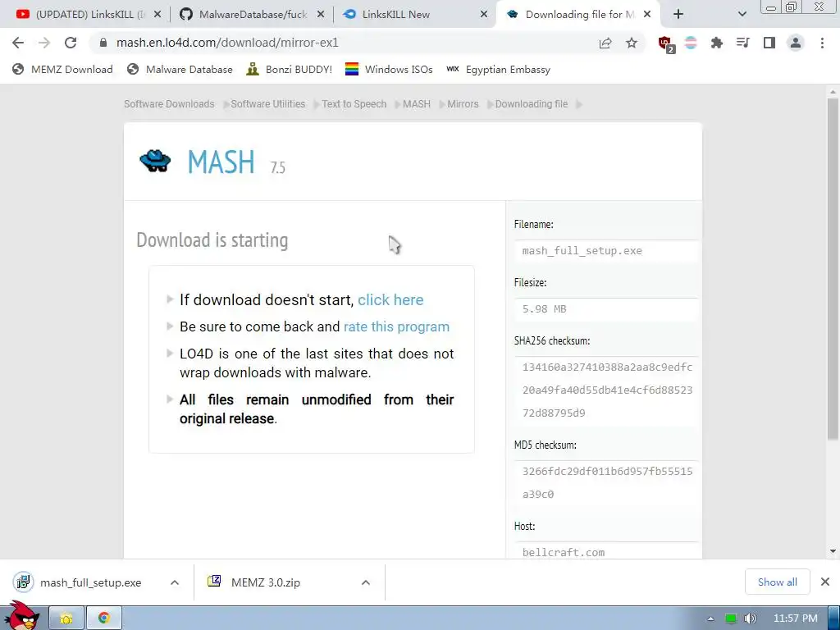Viewport: 840px width, 630px height.
Task: Click scrollbar down arrow
Action: coord(833,551)
